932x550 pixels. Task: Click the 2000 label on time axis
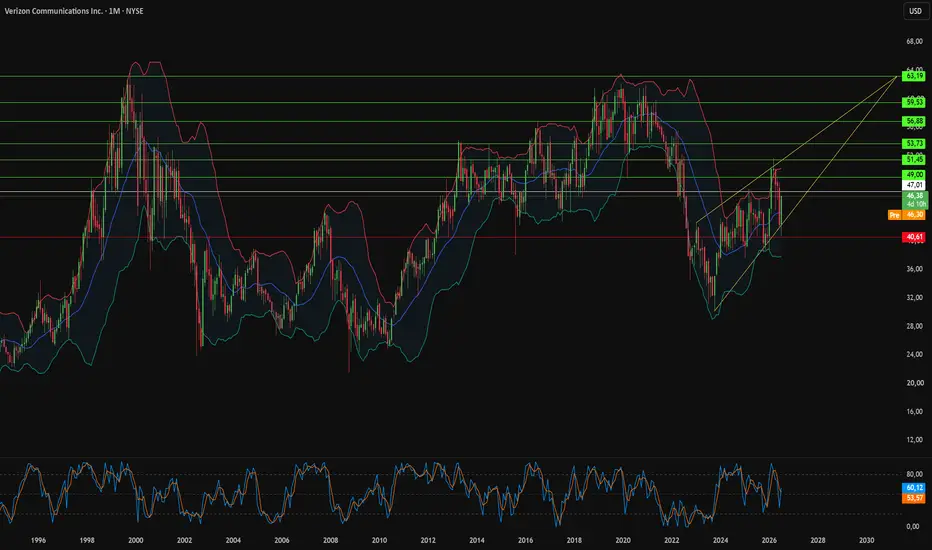point(136,540)
